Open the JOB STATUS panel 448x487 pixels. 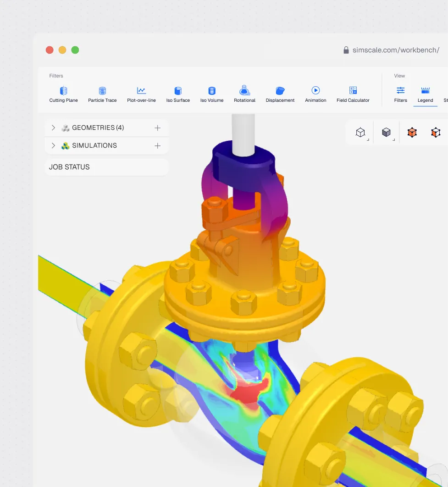107,167
